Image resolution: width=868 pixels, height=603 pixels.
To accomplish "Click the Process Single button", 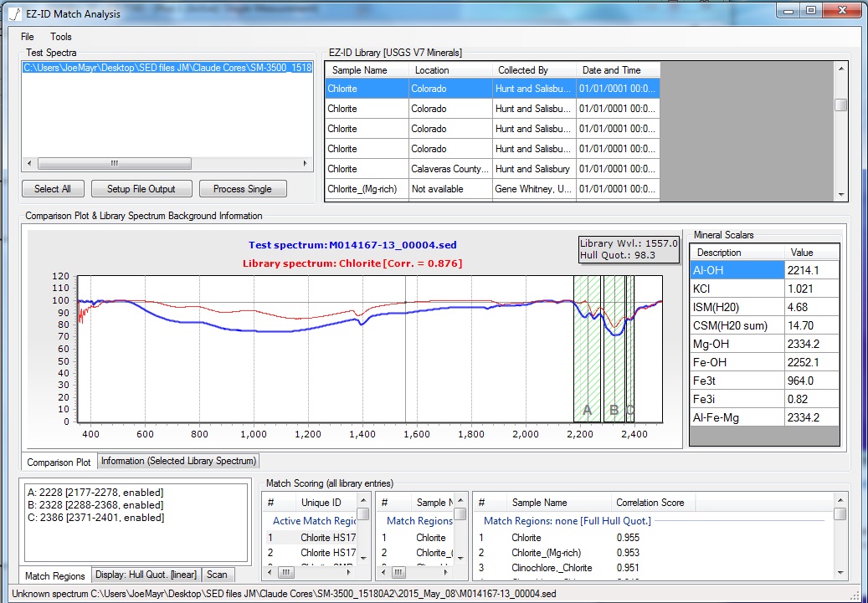I will [242, 189].
